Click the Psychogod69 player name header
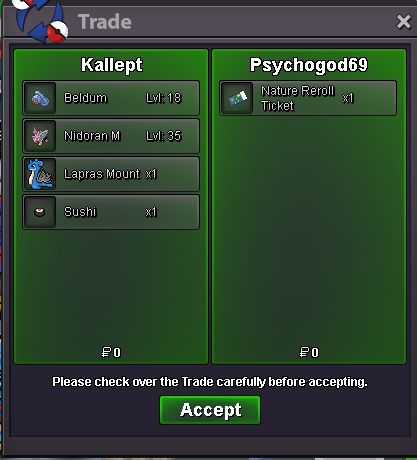Screen dimensions: 417x460 coord(309,65)
